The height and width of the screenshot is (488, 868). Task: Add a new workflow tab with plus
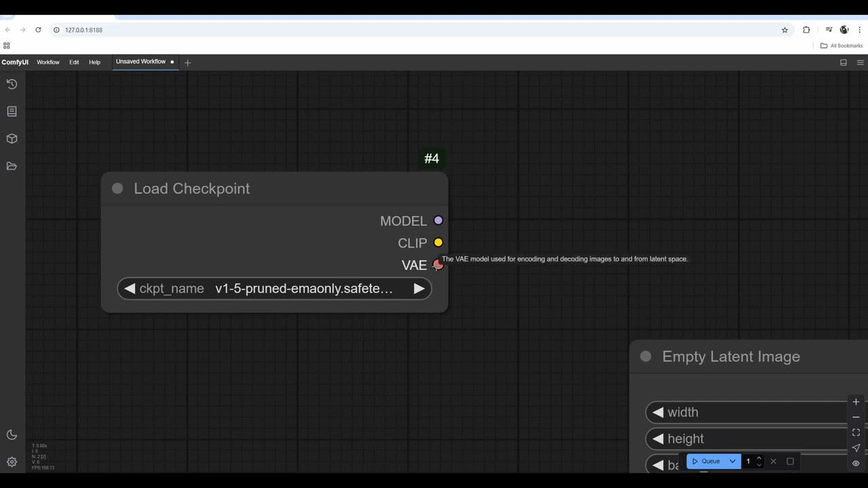click(188, 62)
